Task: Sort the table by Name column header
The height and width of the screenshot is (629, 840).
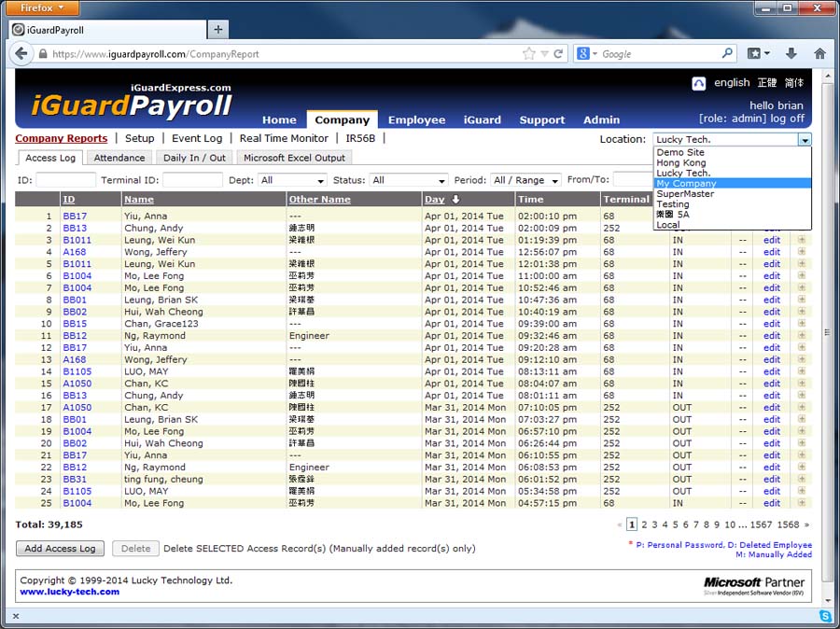Action: click(139, 200)
